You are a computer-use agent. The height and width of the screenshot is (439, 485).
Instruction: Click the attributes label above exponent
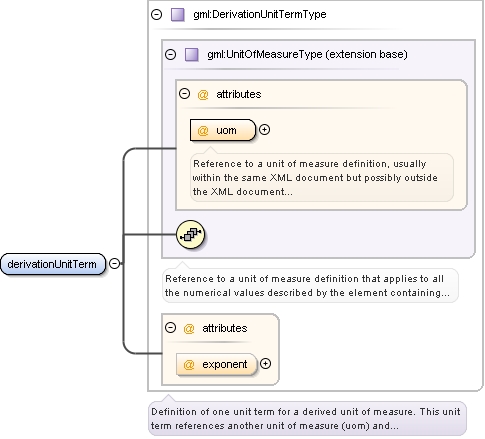(x=225, y=328)
